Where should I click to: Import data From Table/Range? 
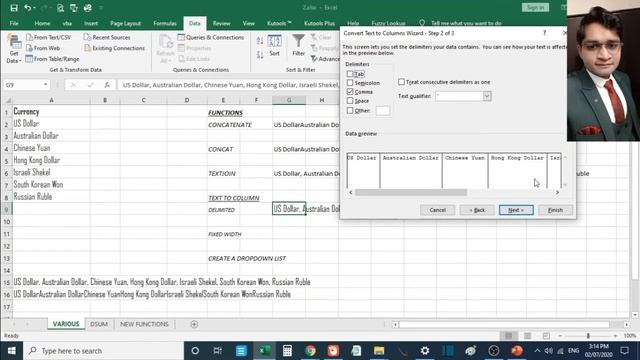[52, 59]
